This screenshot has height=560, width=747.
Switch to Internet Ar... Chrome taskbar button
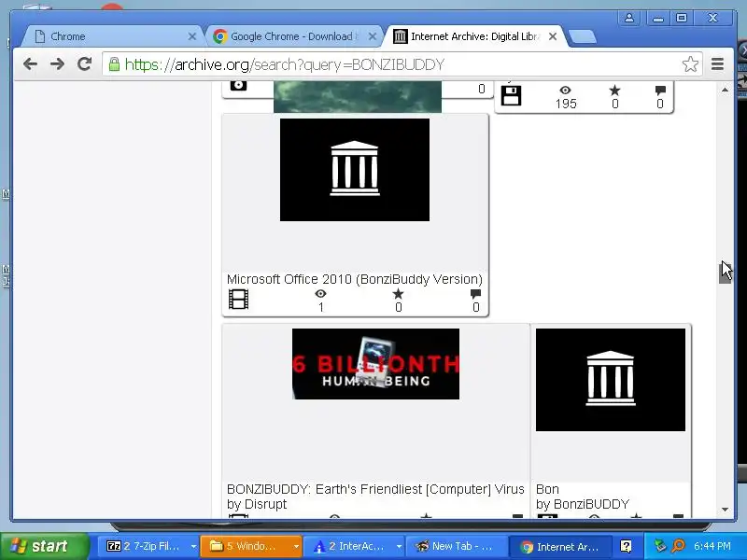559,546
